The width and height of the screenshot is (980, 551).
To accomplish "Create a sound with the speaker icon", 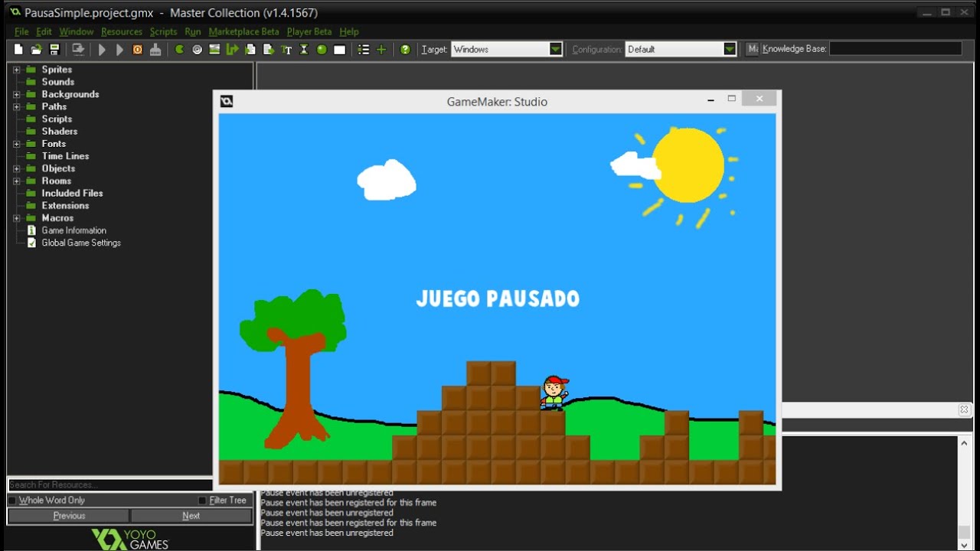I will (x=197, y=50).
